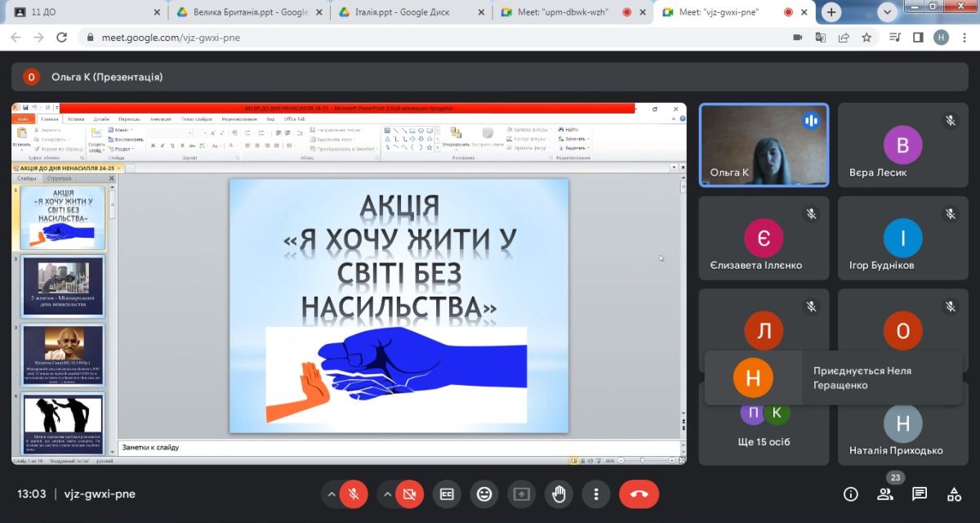Open meeting details info icon
Image resolution: width=980 pixels, height=523 pixels.
pos(851,494)
